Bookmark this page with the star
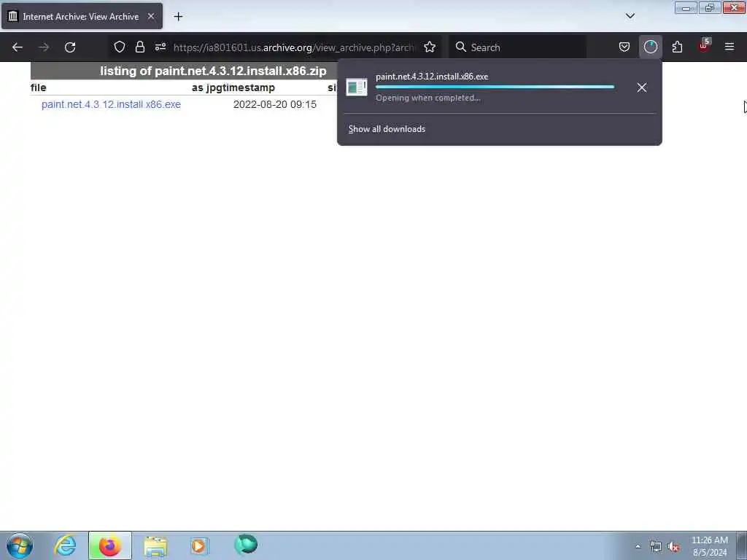This screenshot has height=560, width=747. pos(430,47)
